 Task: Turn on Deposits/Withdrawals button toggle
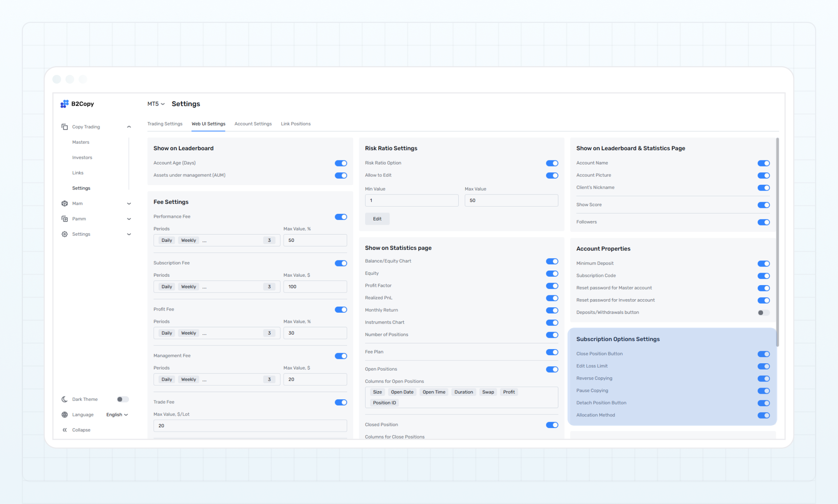[763, 313]
